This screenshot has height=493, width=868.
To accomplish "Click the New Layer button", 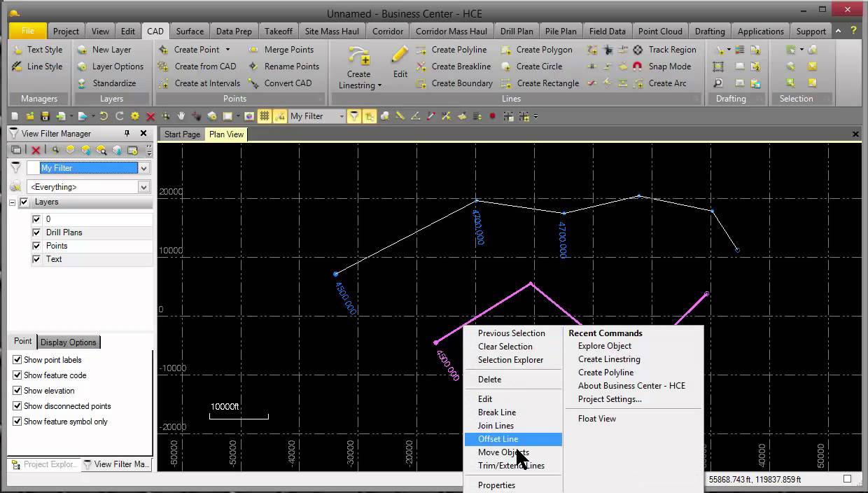I will pyautogui.click(x=104, y=50).
